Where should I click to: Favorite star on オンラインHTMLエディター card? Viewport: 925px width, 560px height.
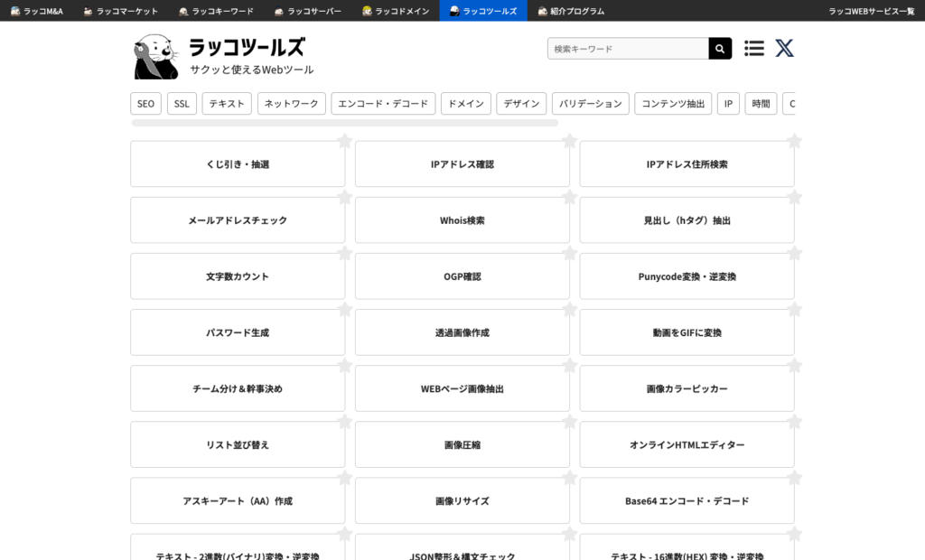(794, 421)
